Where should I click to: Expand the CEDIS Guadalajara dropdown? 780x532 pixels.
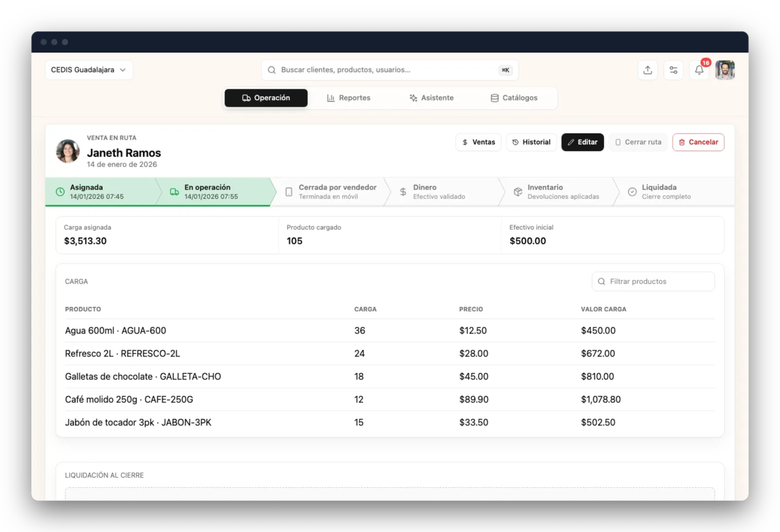click(x=89, y=70)
